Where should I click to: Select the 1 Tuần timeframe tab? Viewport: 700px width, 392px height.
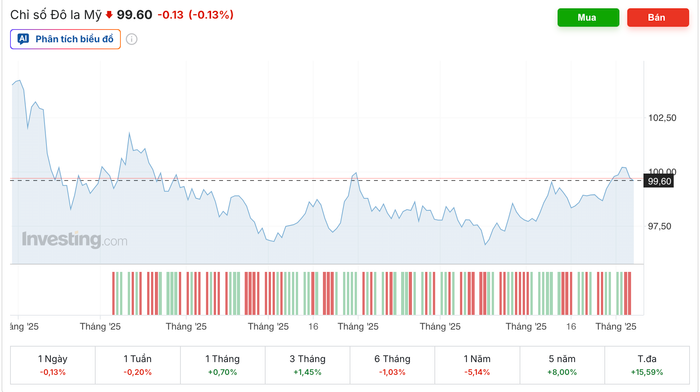pos(138,365)
